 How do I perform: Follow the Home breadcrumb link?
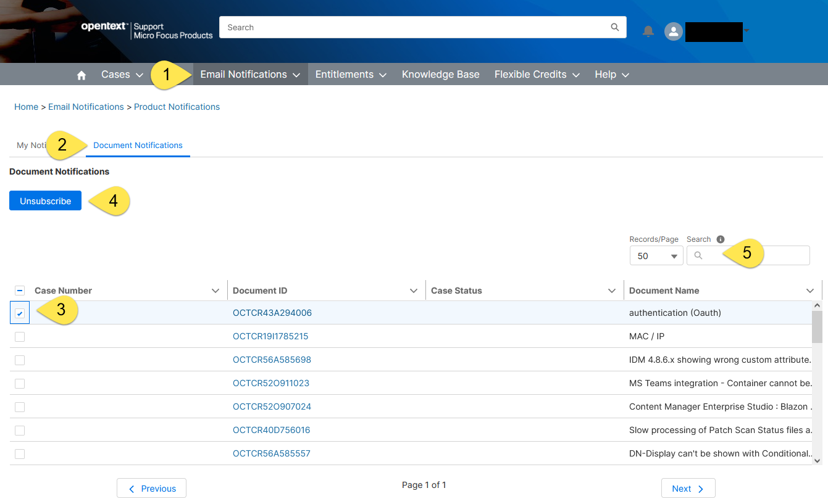click(26, 107)
